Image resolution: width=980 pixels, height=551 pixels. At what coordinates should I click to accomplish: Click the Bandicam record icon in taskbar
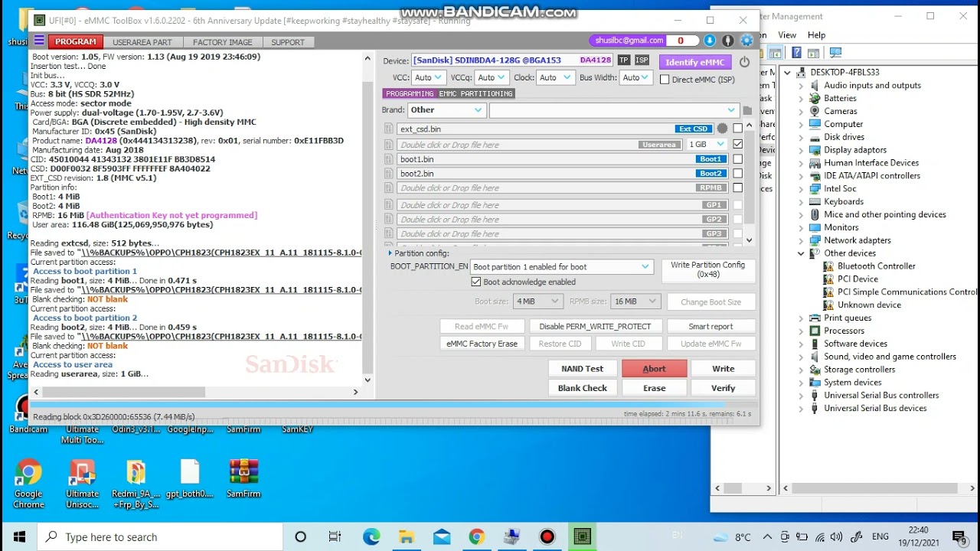[547, 536]
